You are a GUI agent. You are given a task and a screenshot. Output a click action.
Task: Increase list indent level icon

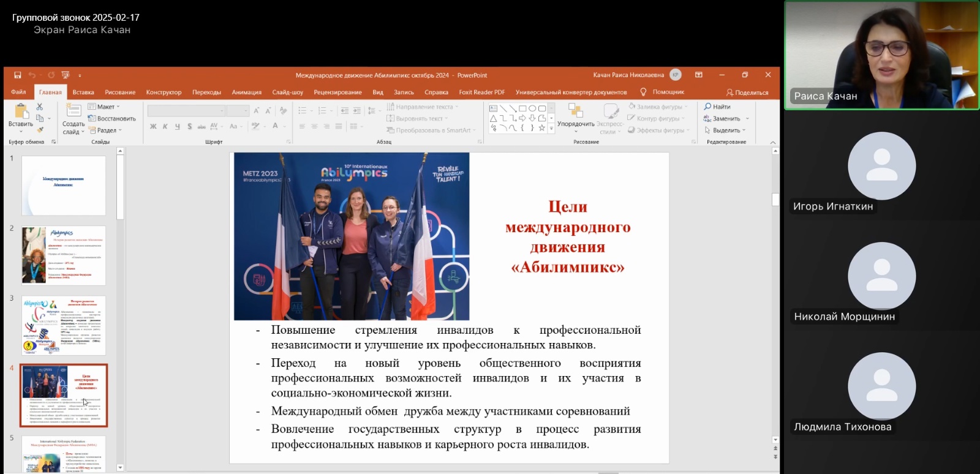pos(356,110)
